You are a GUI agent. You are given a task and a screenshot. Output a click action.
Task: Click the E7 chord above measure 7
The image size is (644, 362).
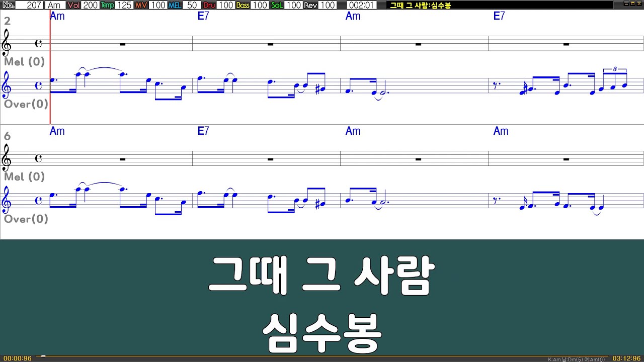(203, 131)
